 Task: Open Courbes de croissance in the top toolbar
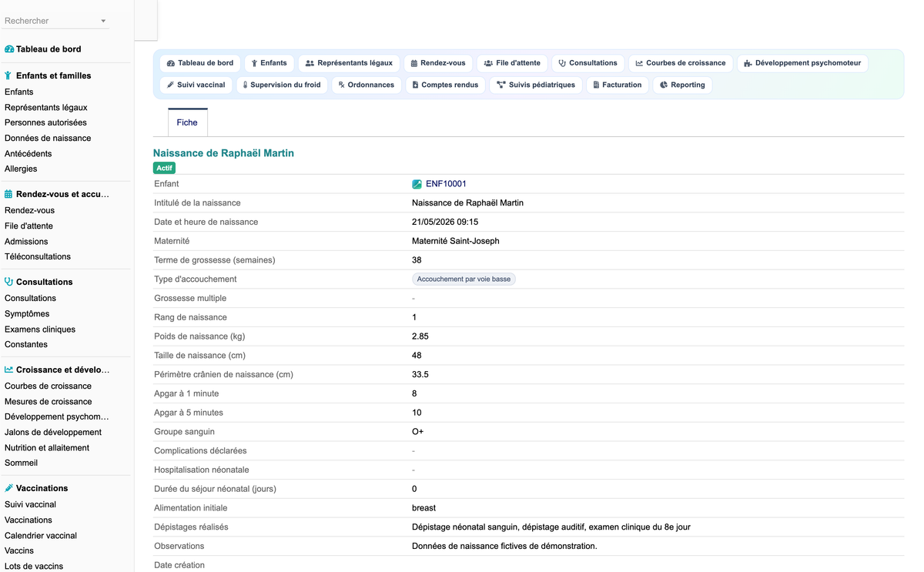click(x=681, y=63)
